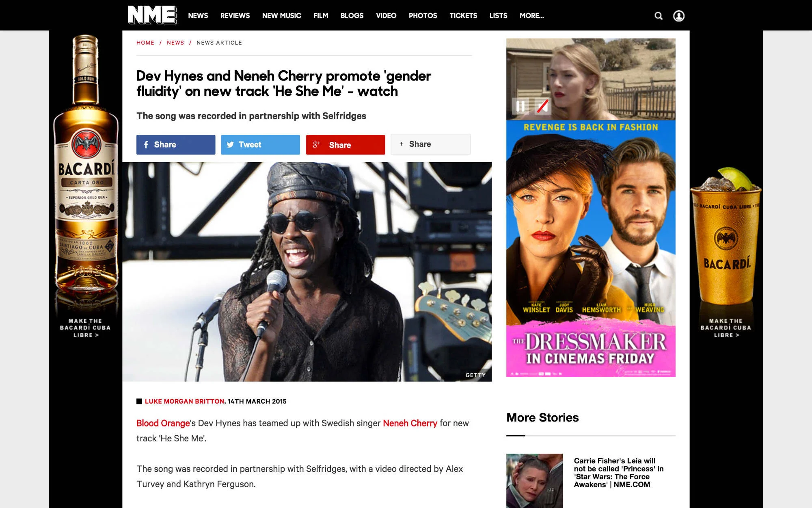Click the NME logo
Image resolution: width=812 pixels, height=508 pixels.
coord(152,15)
